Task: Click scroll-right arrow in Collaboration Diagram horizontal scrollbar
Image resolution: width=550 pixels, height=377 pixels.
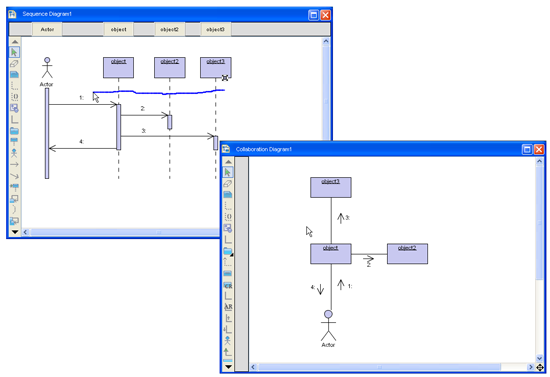Action: click(531, 367)
